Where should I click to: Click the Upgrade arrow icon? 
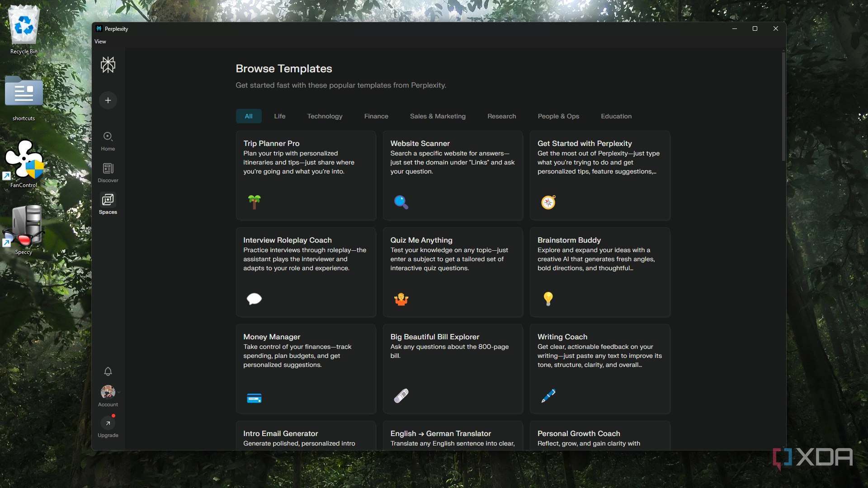(x=108, y=423)
